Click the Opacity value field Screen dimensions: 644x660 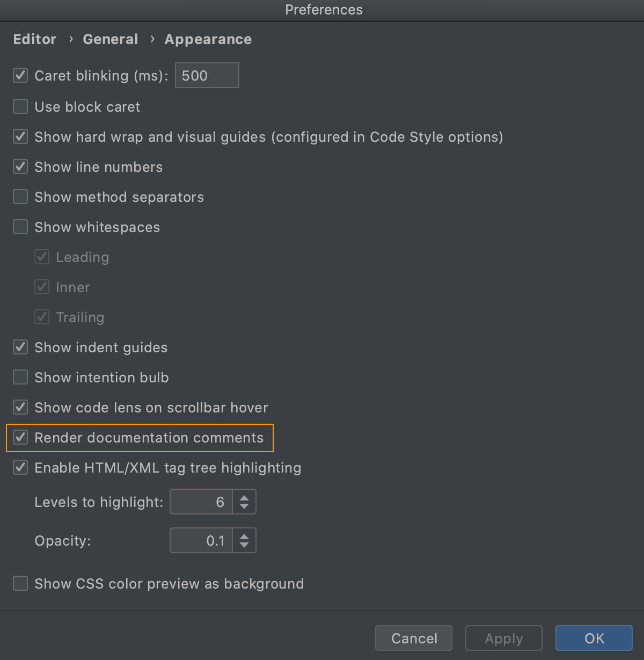tap(201, 540)
